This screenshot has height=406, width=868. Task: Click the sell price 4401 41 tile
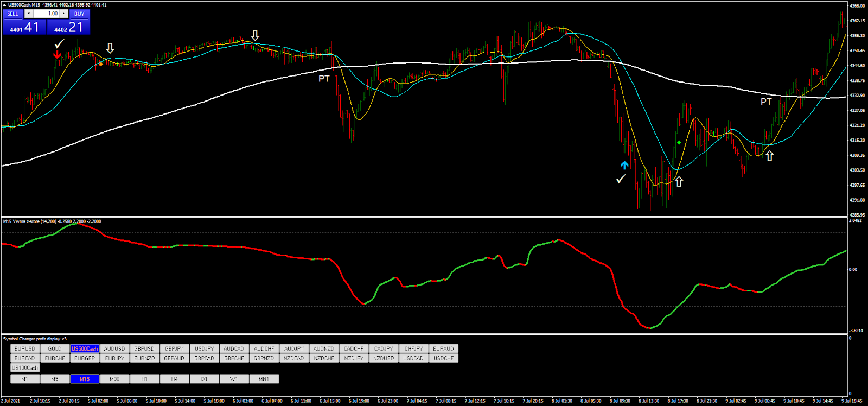[24, 27]
